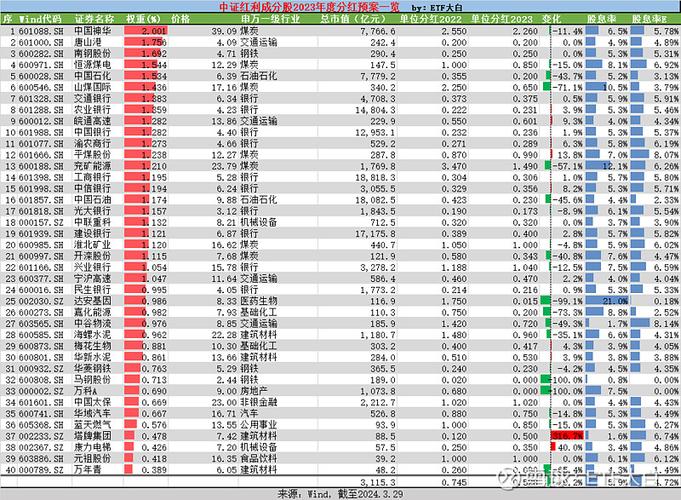Click the weight value 2.001
681x500 pixels.
coord(154,31)
